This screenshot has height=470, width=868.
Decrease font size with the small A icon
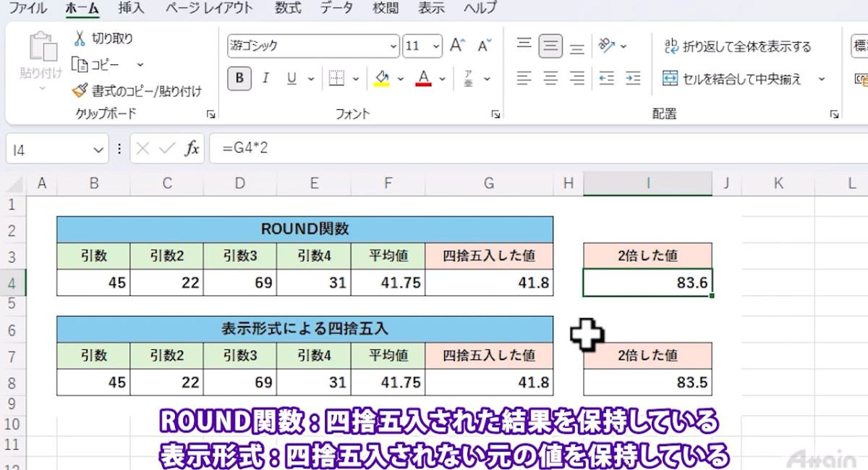tap(485, 46)
